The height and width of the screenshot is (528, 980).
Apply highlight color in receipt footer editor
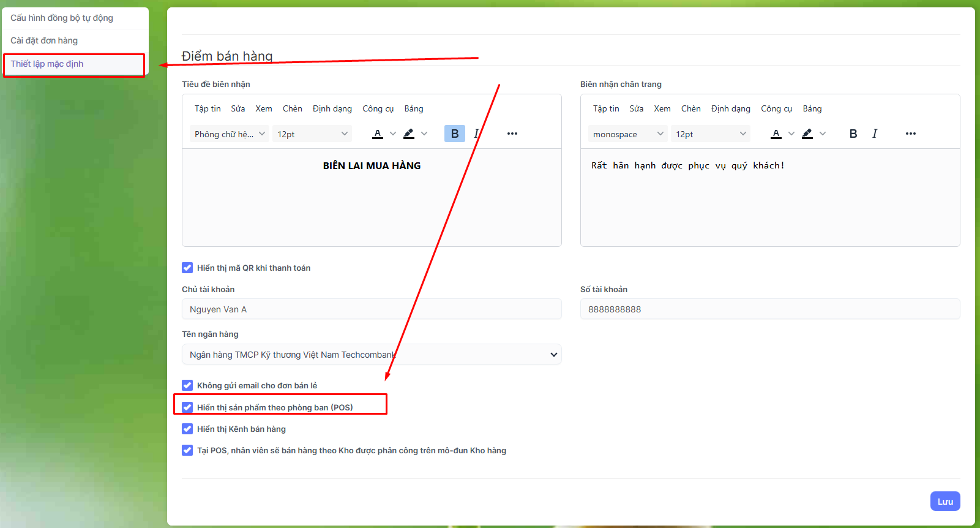coord(807,134)
